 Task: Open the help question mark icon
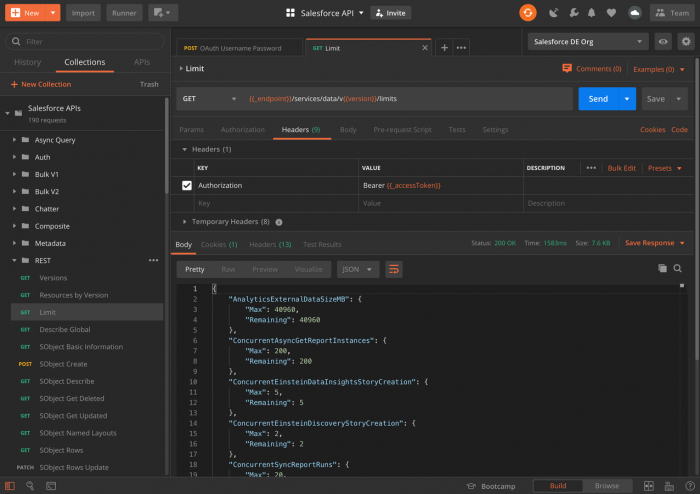pyautogui.click(x=690, y=486)
